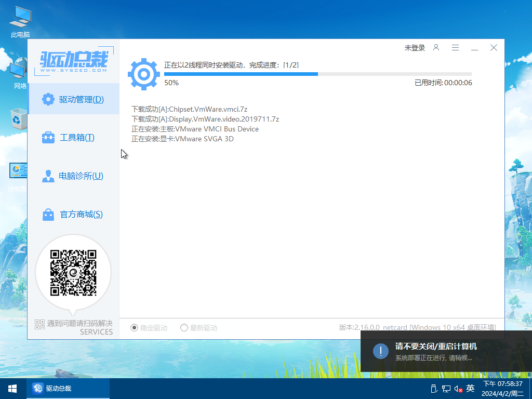Open the taskbar clock and date
532x399 pixels.
(x=503, y=388)
